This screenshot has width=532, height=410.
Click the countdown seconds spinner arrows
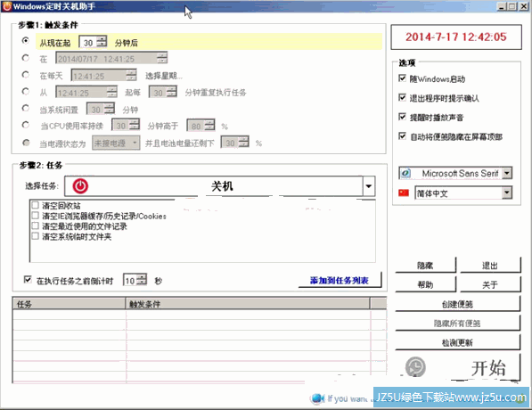click(142, 280)
